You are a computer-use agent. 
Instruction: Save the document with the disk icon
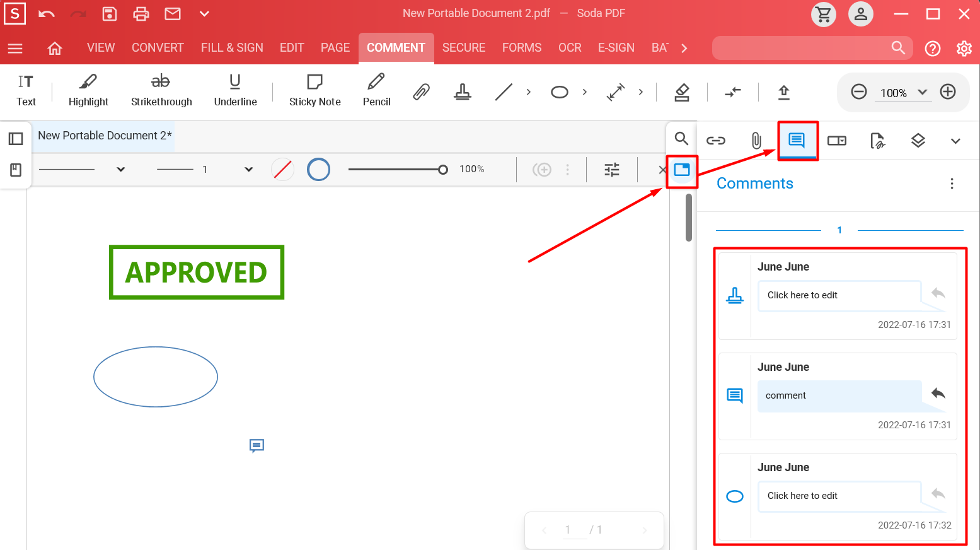pyautogui.click(x=110, y=14)
